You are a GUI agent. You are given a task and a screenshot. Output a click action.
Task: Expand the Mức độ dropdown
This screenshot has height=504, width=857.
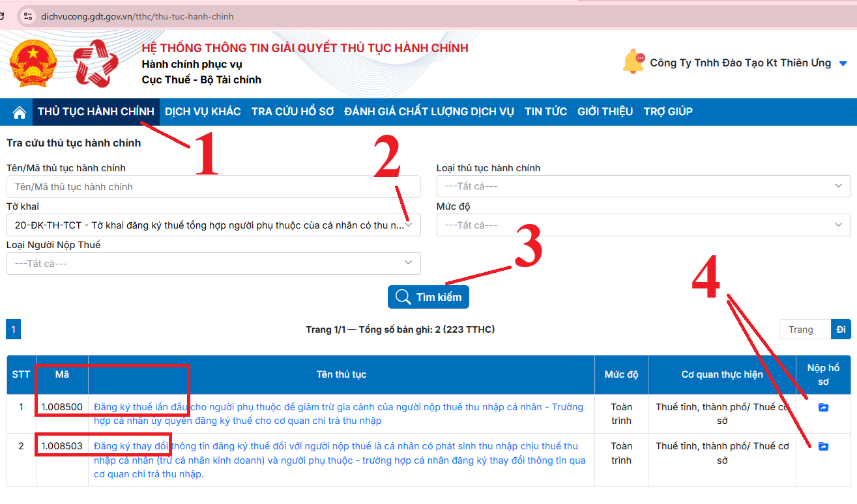[643, 225]
